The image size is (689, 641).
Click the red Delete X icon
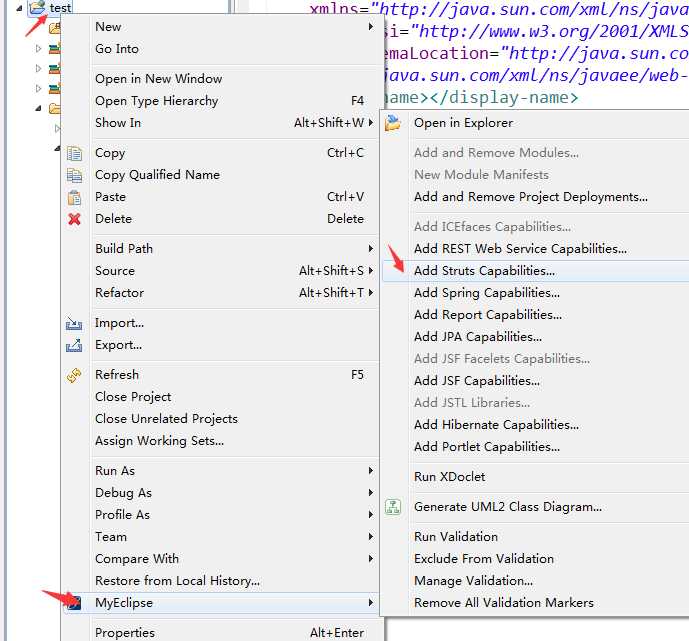74,219
